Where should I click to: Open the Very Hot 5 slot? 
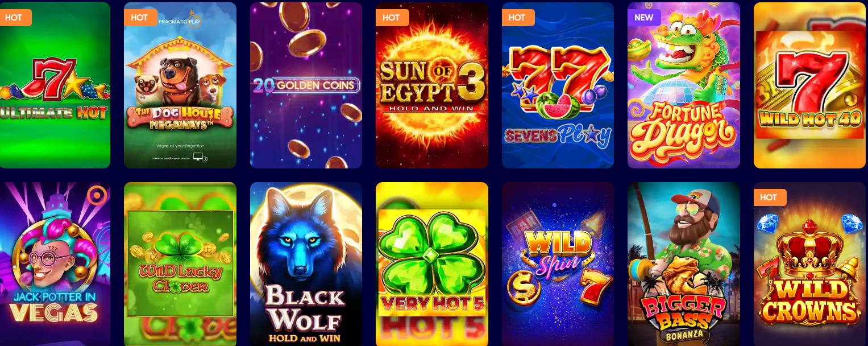432,264
